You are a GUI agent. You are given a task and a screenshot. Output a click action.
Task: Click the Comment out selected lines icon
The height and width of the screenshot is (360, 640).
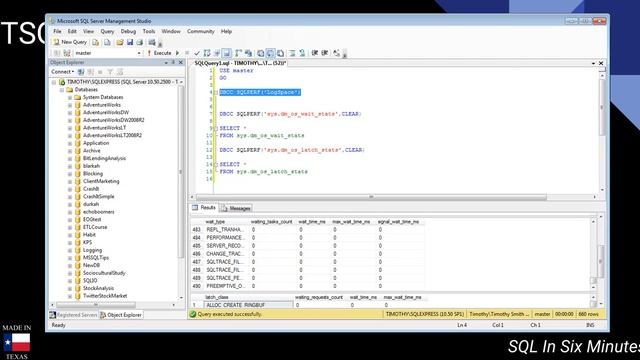[292, 53]
